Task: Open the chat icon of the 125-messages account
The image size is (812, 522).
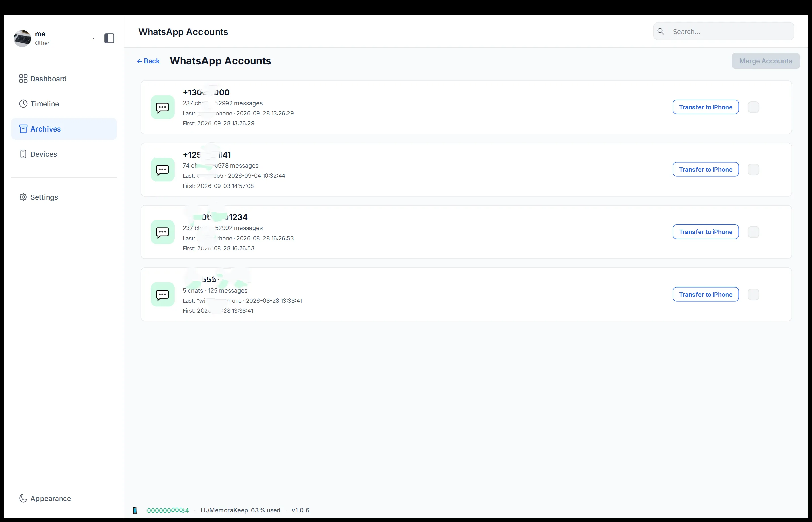Action: (162, 295)
